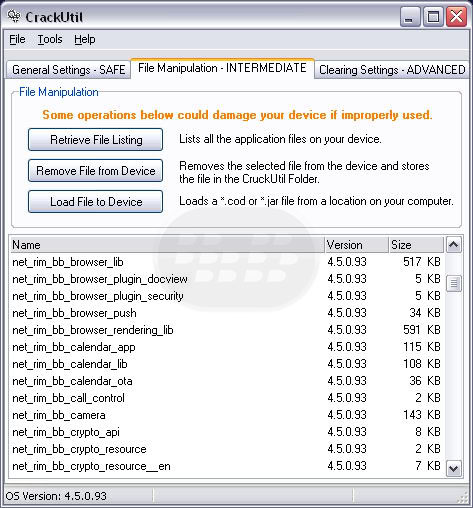
Task: Click the file list scrollbar thumb
Action: pos(454,284)
